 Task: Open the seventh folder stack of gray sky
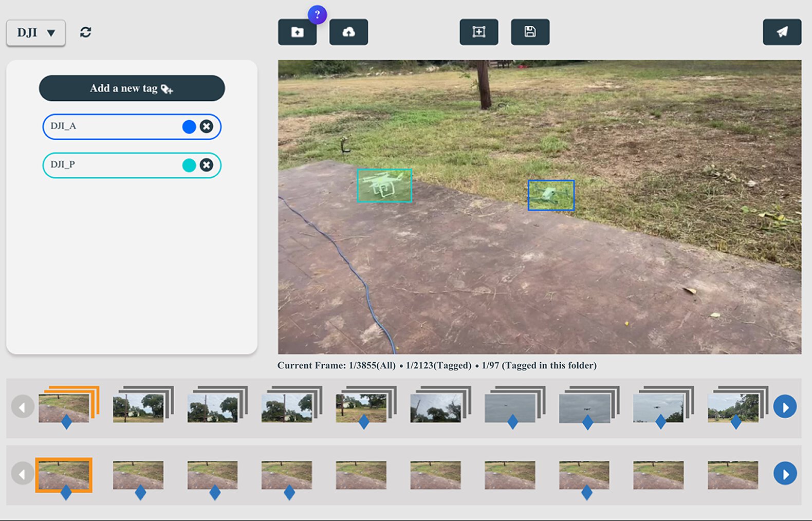click(x=515, y=404)
